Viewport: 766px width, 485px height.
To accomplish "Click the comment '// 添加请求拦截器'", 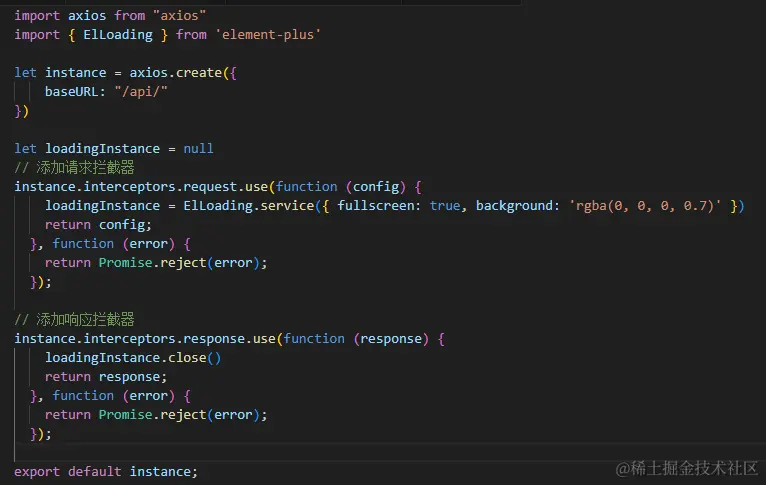I will 74,168.
